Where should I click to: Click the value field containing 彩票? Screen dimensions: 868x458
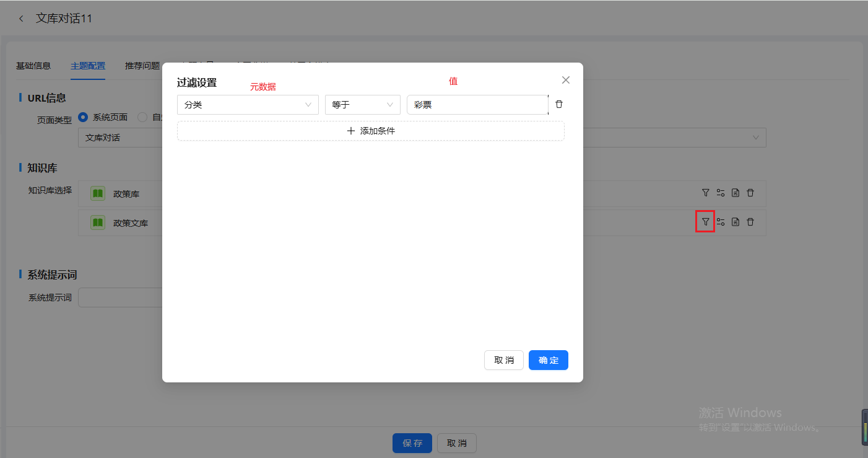(477, 105)
